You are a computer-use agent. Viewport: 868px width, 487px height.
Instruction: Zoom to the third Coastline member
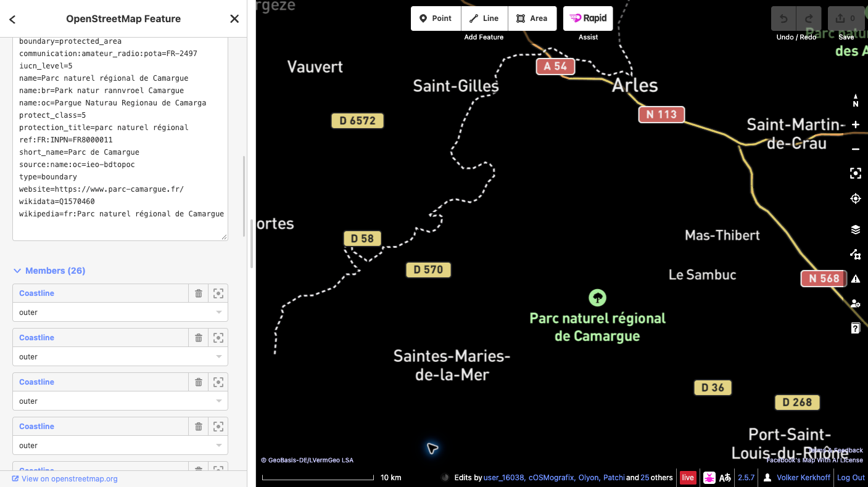pos(218,382)
